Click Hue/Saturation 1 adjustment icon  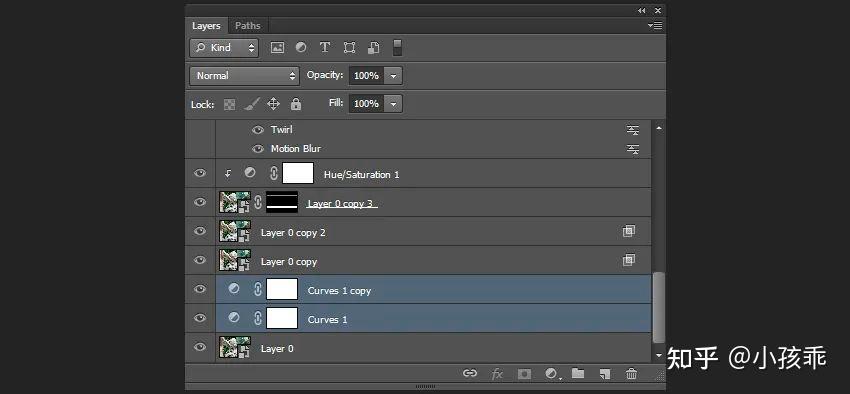249,173
